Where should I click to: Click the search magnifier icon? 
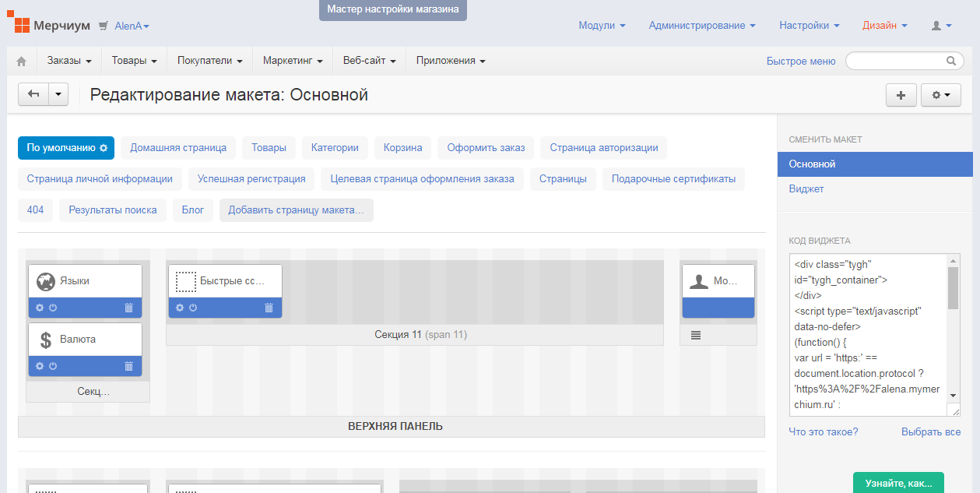951,60
